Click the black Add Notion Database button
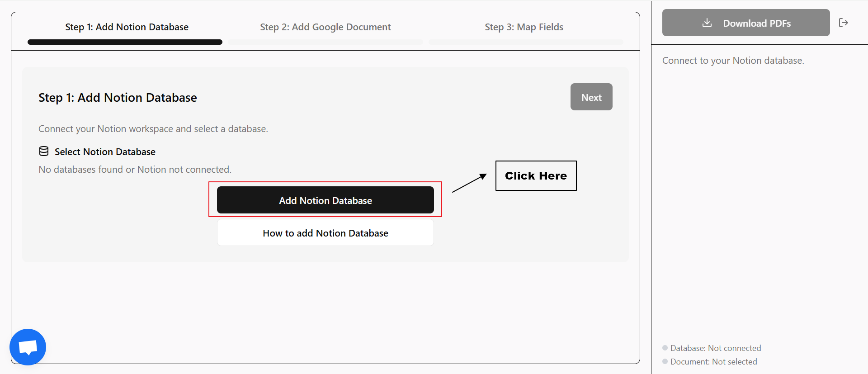The image size is (868, 374). pyautogui.click(x=325, y=200)
